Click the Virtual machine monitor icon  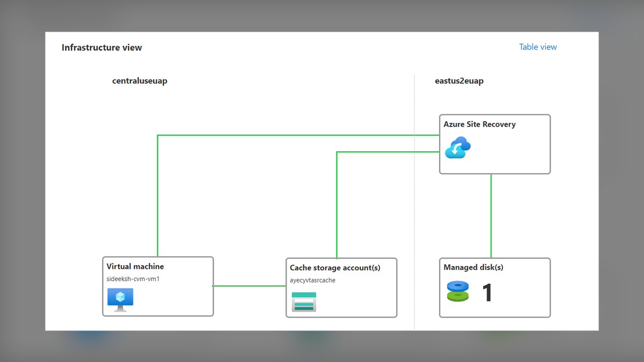(120, 300)
